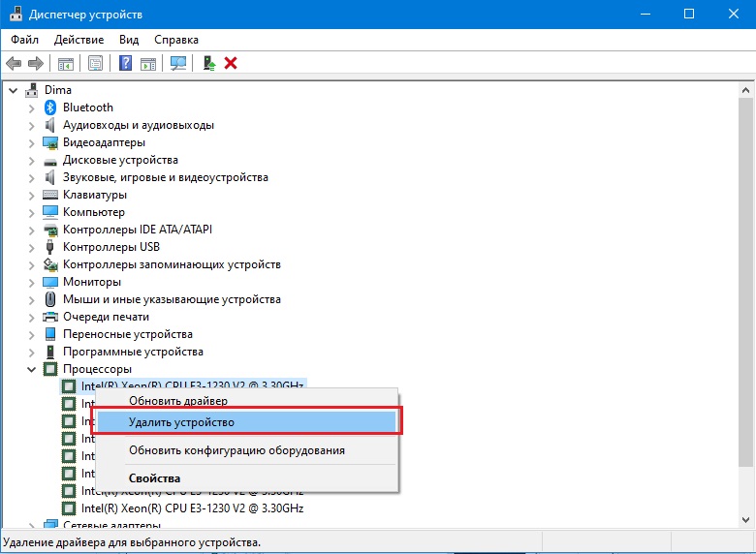Select Очереди печати label
The width and height of the screenshot is (756, 554).
[106, 317]
